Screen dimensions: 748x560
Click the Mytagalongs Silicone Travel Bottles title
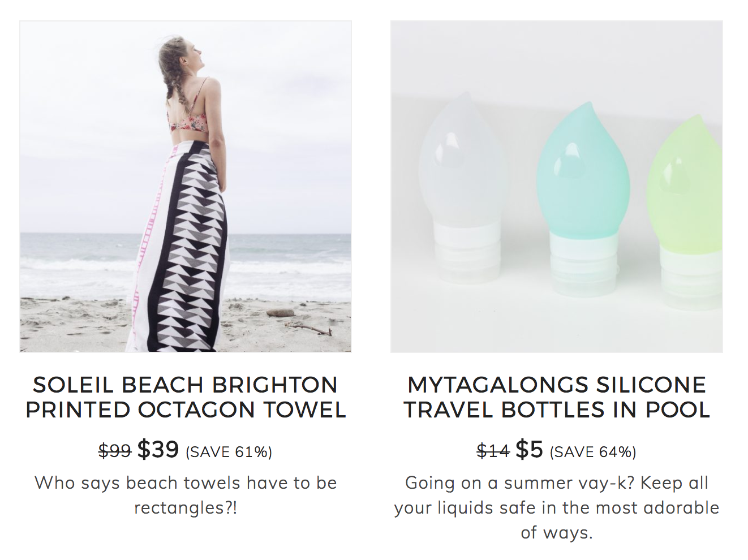click(556, 397)
